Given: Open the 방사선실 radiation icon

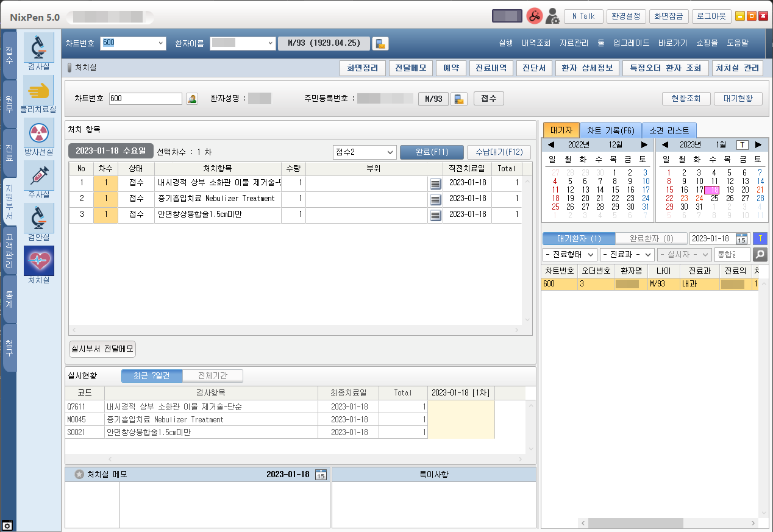Looking at the screenshot, I should 38,133.
